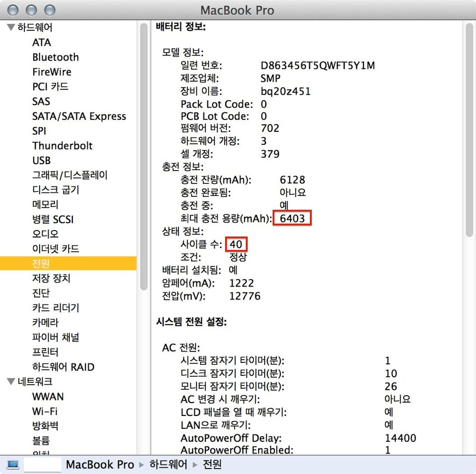
Task: Open the Thunderbolt section
Action: click(x=62, y=146)
